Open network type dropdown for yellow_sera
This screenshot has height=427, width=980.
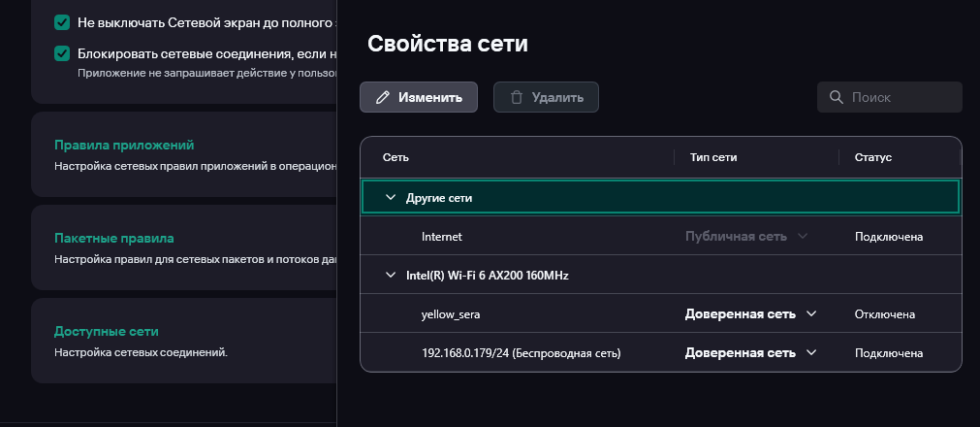coord(811,314)
